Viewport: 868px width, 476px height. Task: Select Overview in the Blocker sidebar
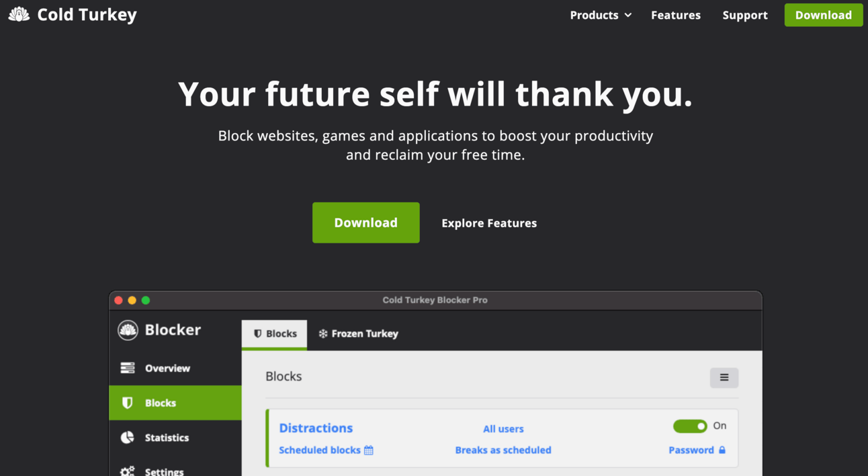[175, 368]
